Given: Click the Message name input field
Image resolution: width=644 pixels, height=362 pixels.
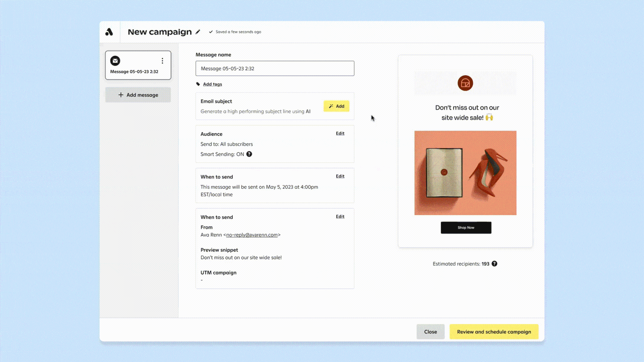Looking at the screenshot, I should (x=275, y=68).
